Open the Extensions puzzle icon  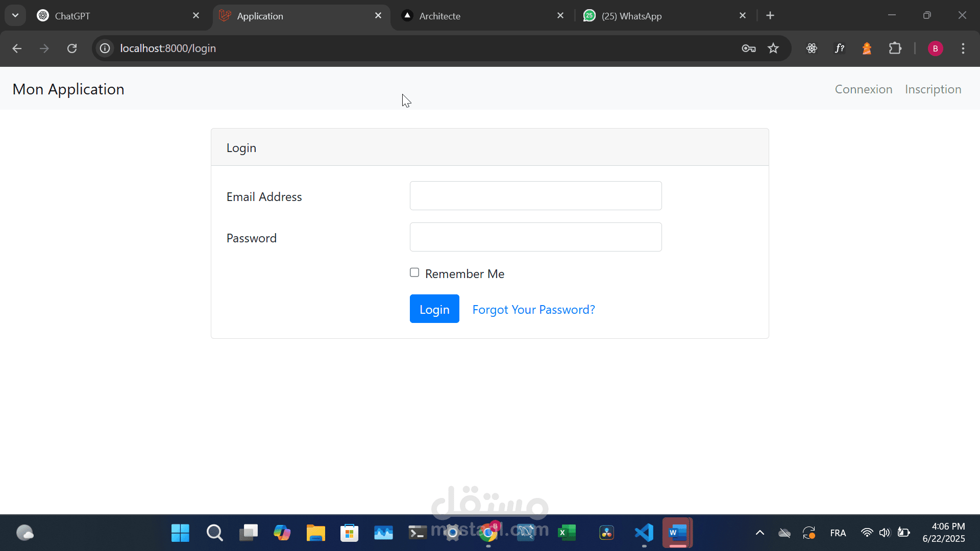pos(895,48)
